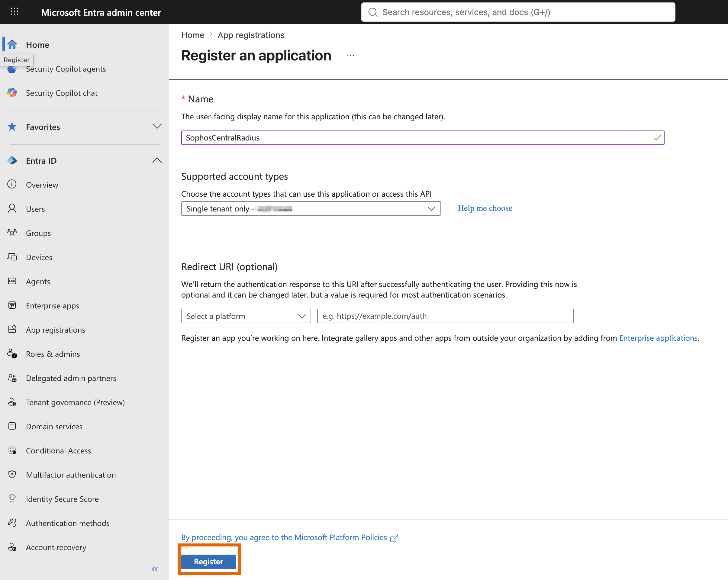Click the Security Copilot chat icon
This screenshot has height=580, width=728.
(12, 93)
